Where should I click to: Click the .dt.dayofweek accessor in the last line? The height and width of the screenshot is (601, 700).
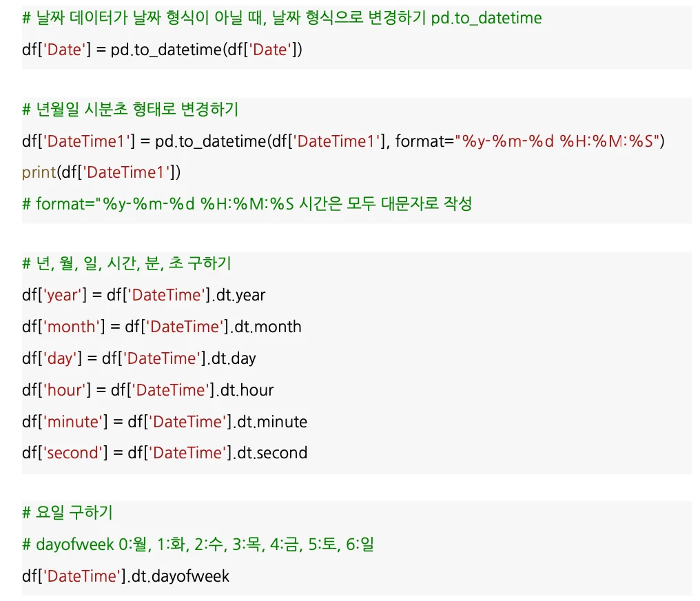pyautogui.click(x=181, y=576)
